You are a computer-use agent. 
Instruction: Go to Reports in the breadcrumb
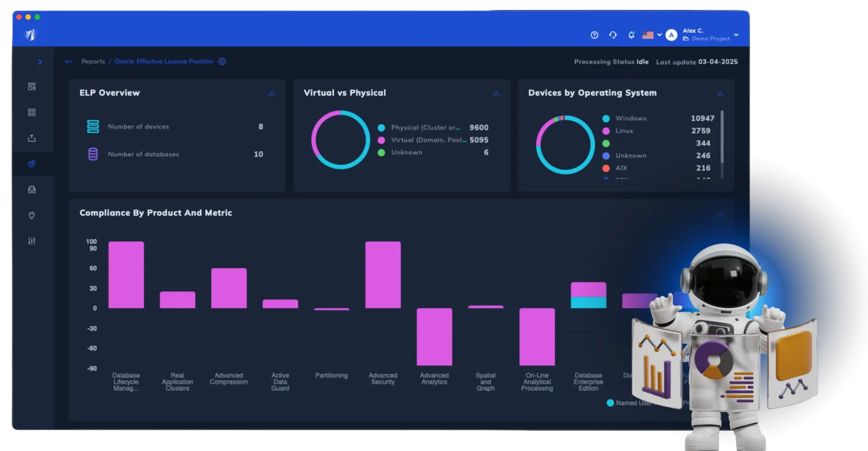click(93, 62)
